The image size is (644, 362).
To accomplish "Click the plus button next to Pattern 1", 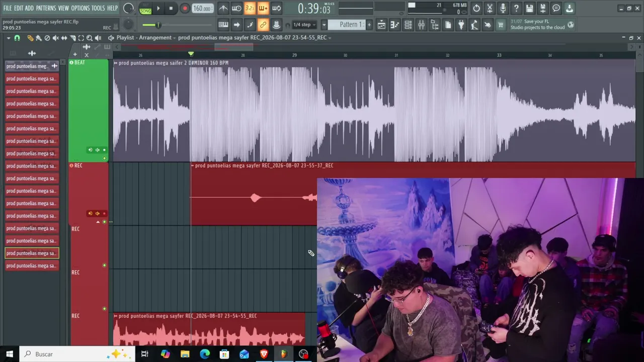I will click(369, 25).
